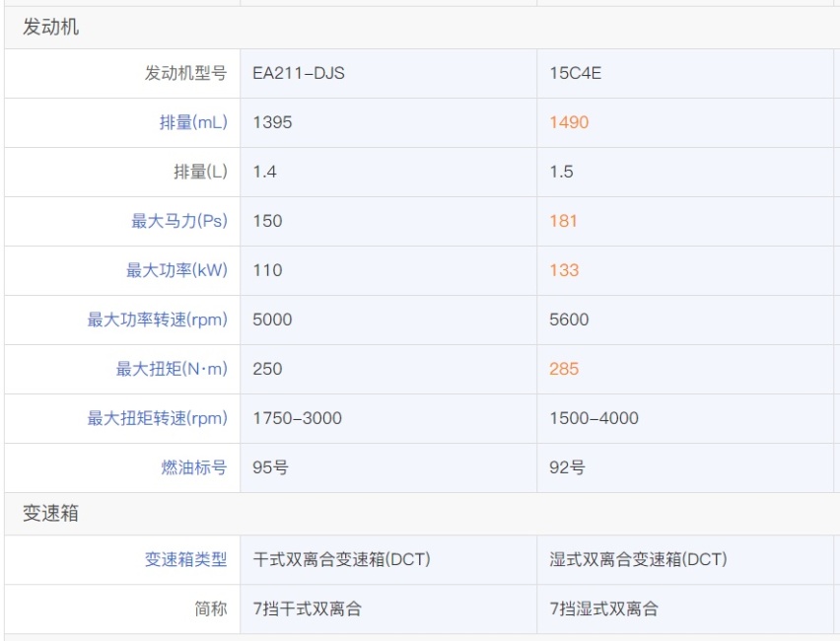The width and height of the screenshot is (840, 641).
Task: Click the 燃油标号 parameter link
Action: [x=194, y=467]
